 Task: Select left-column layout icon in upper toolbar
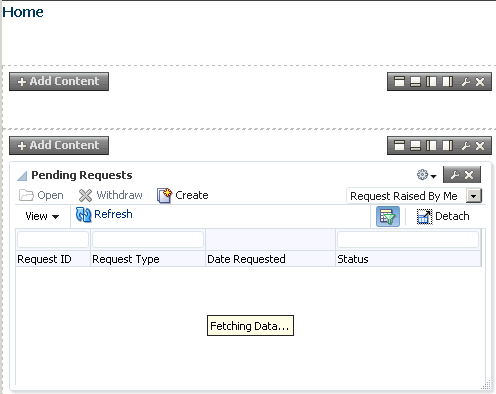tap(431, 82)
